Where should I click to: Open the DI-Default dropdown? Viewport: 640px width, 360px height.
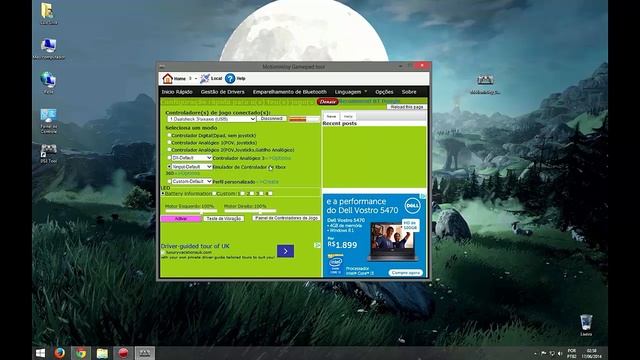click(x=191, y=158)
